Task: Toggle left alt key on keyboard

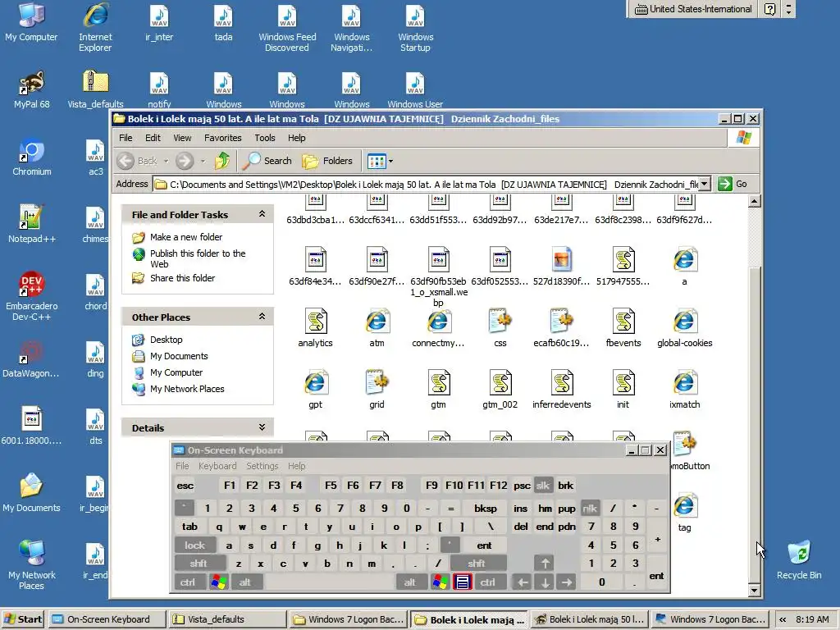Action: coord(244,582)
